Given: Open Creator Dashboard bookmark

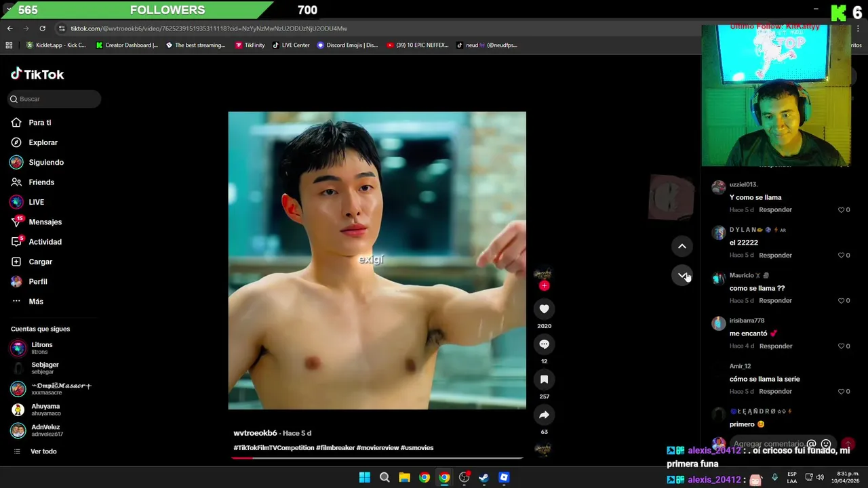Looking at the screenshot, I should point(127,45).
